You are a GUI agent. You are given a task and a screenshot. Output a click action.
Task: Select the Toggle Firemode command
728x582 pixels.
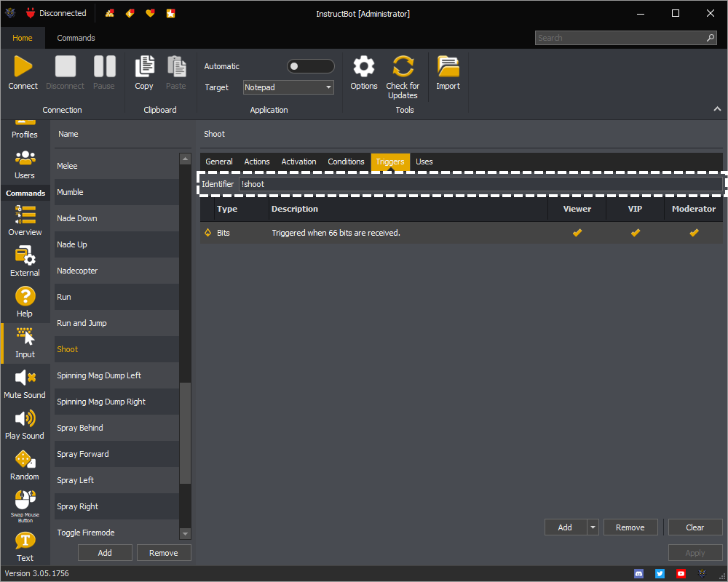[116, 533]
